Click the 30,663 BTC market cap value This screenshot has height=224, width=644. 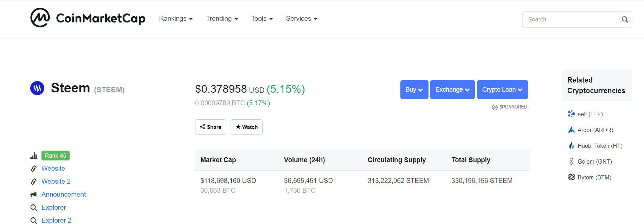[x=218, y=190]
